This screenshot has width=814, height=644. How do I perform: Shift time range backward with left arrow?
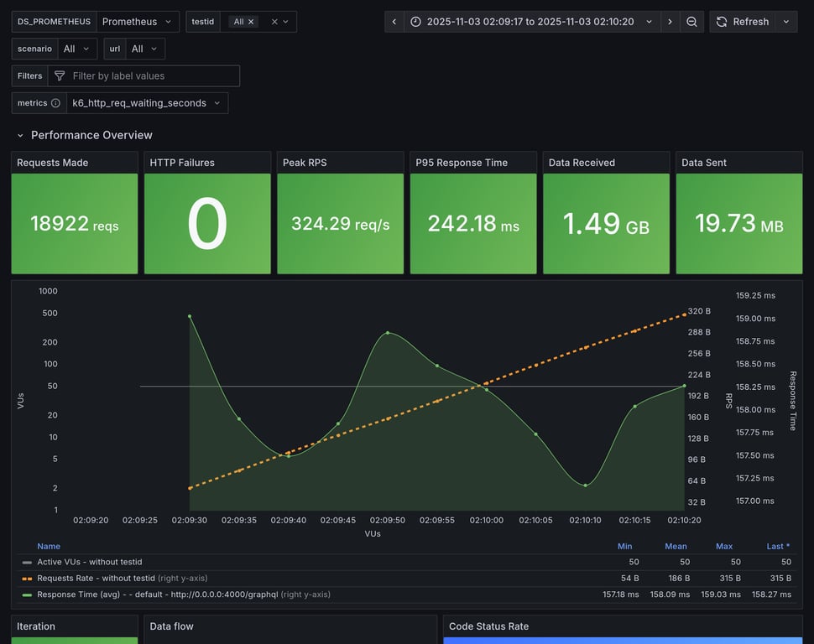click(394, 22)
